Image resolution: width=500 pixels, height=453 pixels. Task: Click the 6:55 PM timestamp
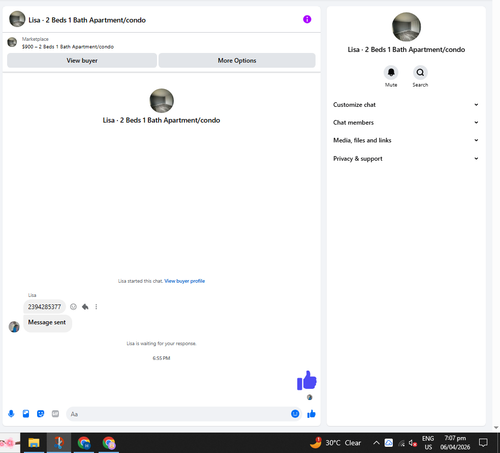(x=161, y=358)
